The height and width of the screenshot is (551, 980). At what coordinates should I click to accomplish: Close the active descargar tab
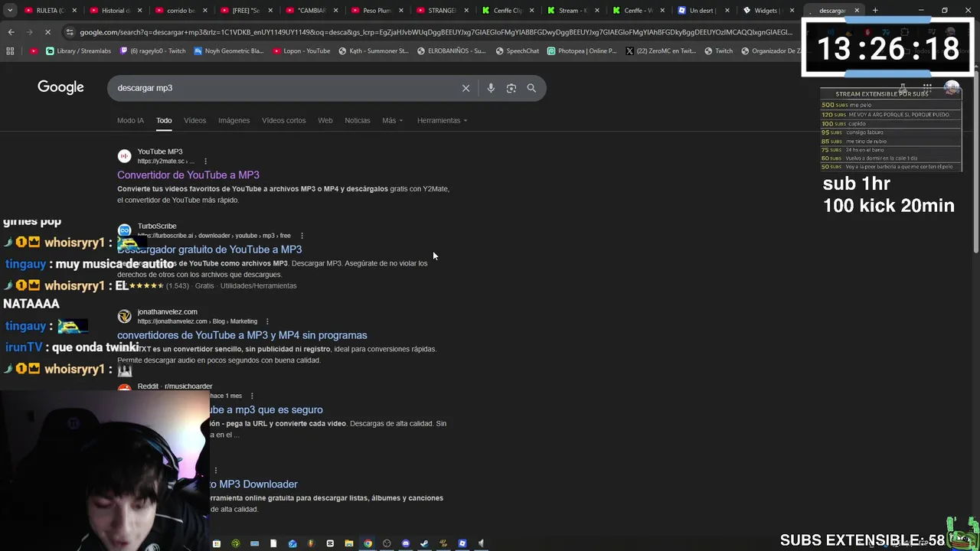point(857,11)
